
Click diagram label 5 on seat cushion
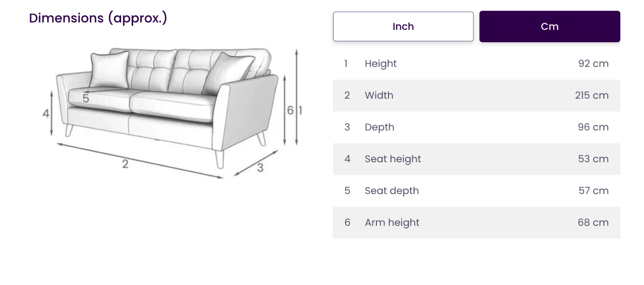86,98
